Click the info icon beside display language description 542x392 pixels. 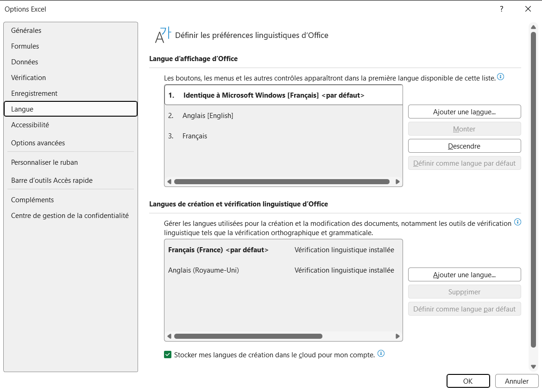click(x=500, y=77)
